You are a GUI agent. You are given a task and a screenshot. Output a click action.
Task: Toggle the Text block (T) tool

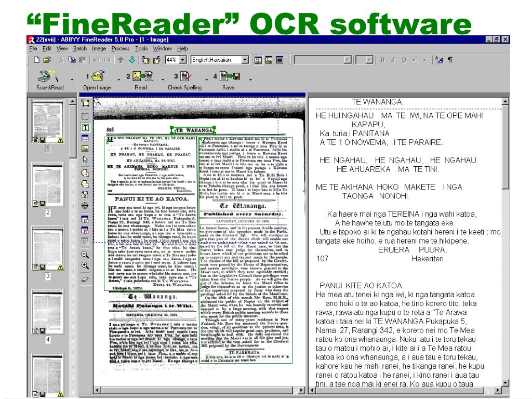click(85, 127)
